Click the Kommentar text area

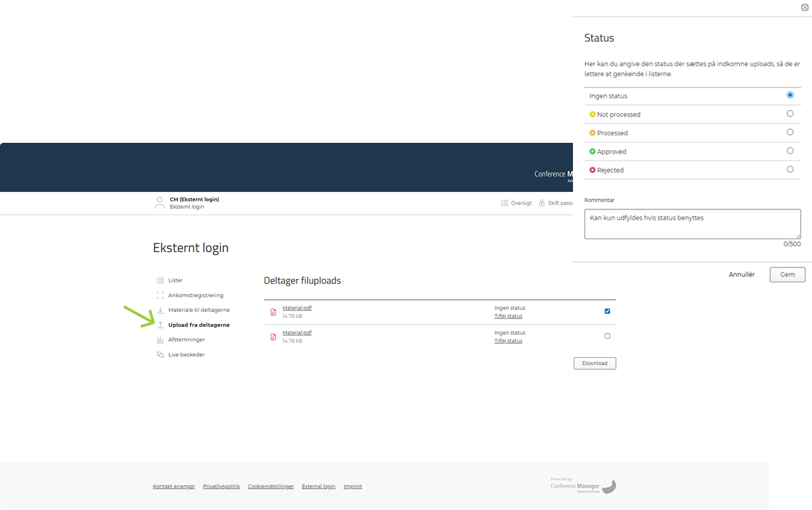coord(692,224)
